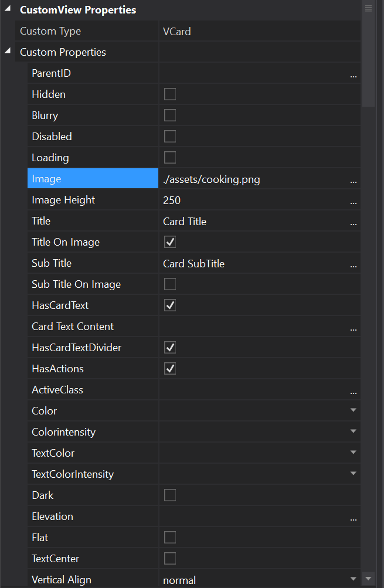This screenshot has width=384, height=588.
Task: Click the Image Height ellipsis button
Action: pyautogui.click(x=353, y=201)
